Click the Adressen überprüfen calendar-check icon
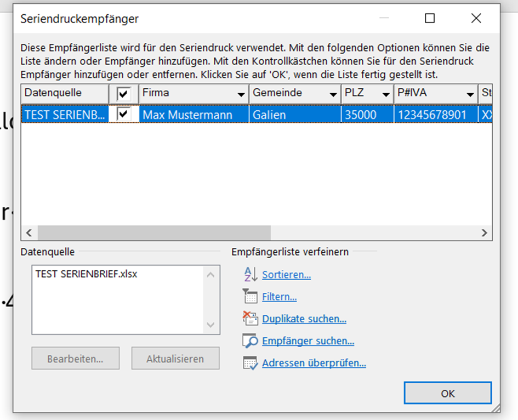This screenshot has width=518, height=420. (x=250, y=363)
